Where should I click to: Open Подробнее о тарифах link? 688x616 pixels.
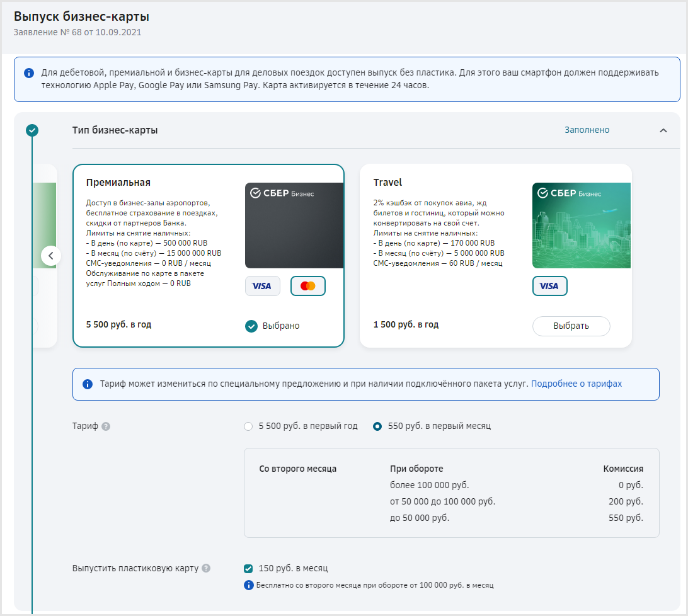click(x=576, y=384)
